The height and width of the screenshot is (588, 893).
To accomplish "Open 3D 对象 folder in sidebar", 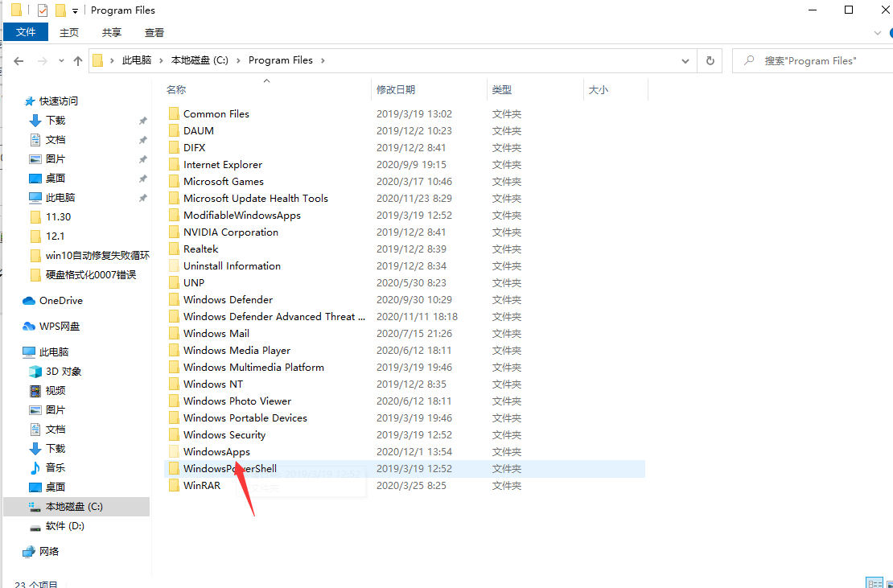I will pyautogui.click(x=63, y=372).
